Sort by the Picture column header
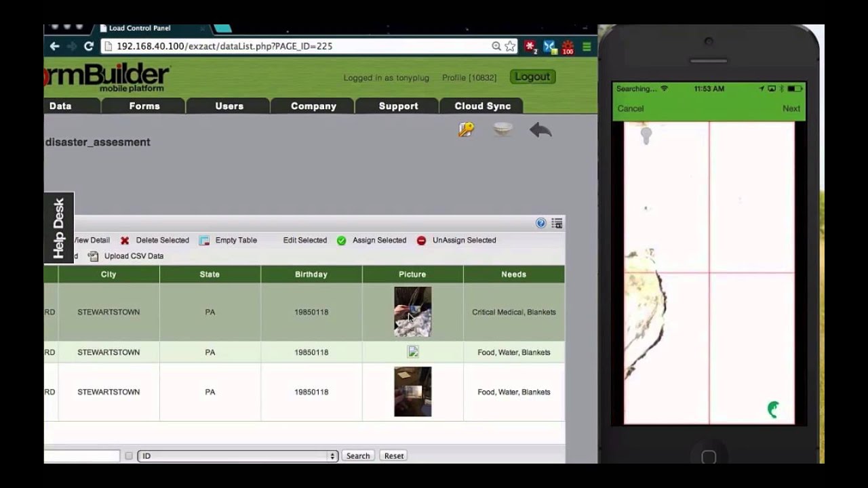 pos(412,274)
